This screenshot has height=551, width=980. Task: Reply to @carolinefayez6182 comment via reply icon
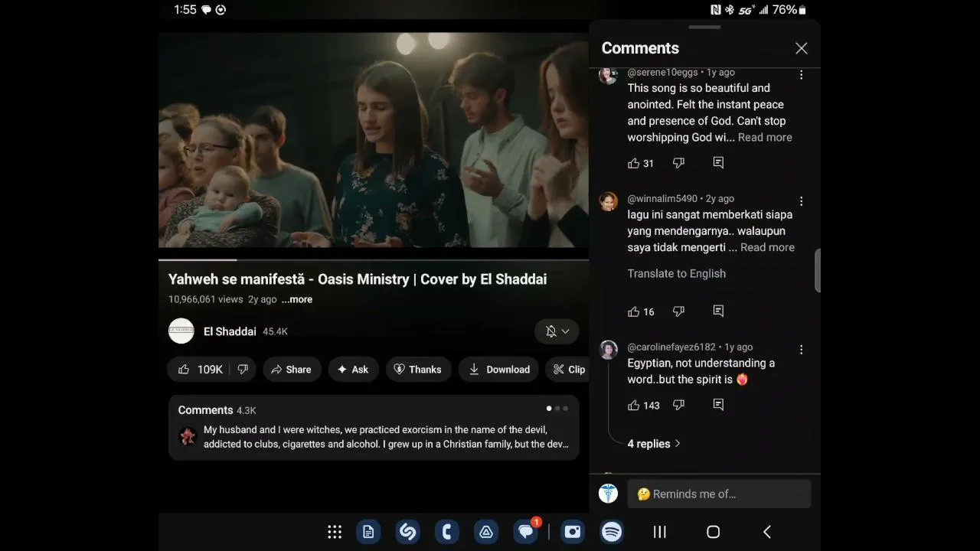tap(718, 405)
